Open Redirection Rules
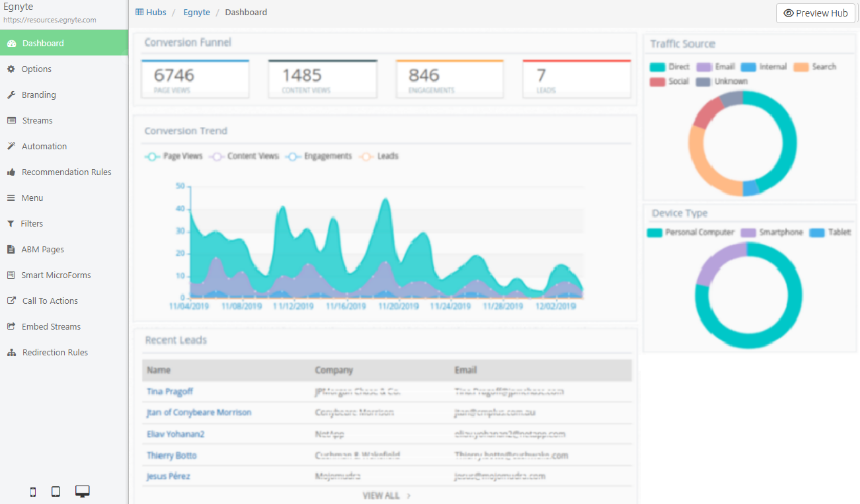Image resolution: width=860 pixels, height=504 pixels. [x=64, y=353]
